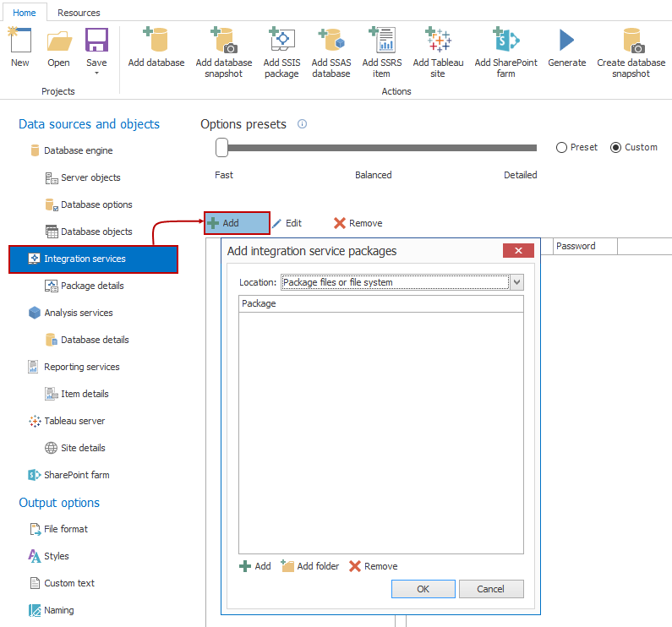Select Integration services in the sidebar
This screenshot has width=672, height=627.
click(93, 259)
